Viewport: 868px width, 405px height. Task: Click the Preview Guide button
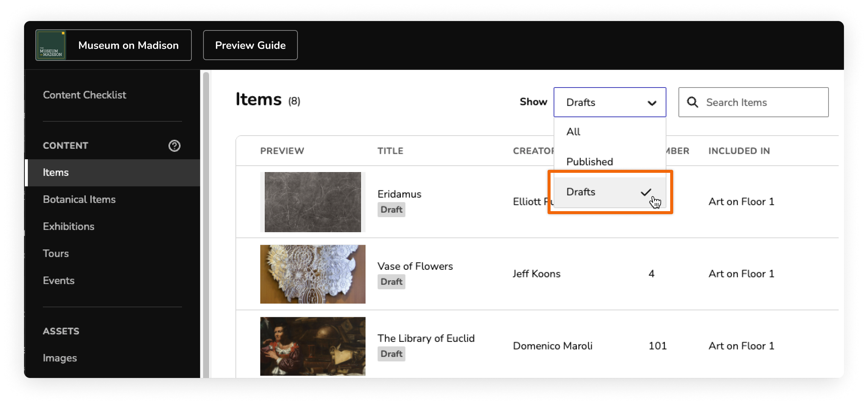point(250,45)
